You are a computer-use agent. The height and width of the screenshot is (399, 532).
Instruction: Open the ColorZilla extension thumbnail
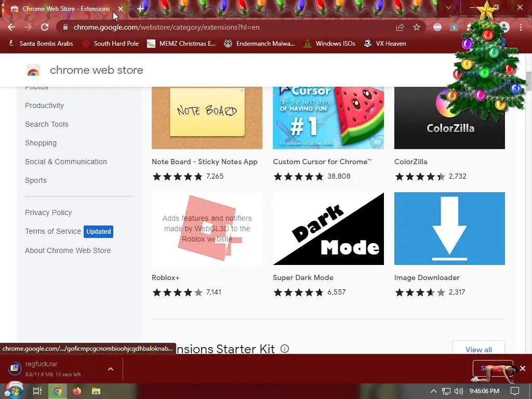[449, 118]
